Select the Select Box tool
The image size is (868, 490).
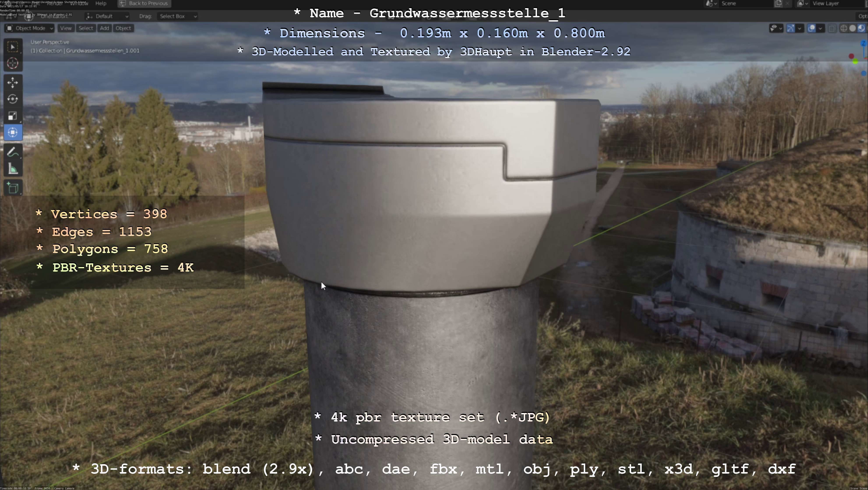point(13,47)
